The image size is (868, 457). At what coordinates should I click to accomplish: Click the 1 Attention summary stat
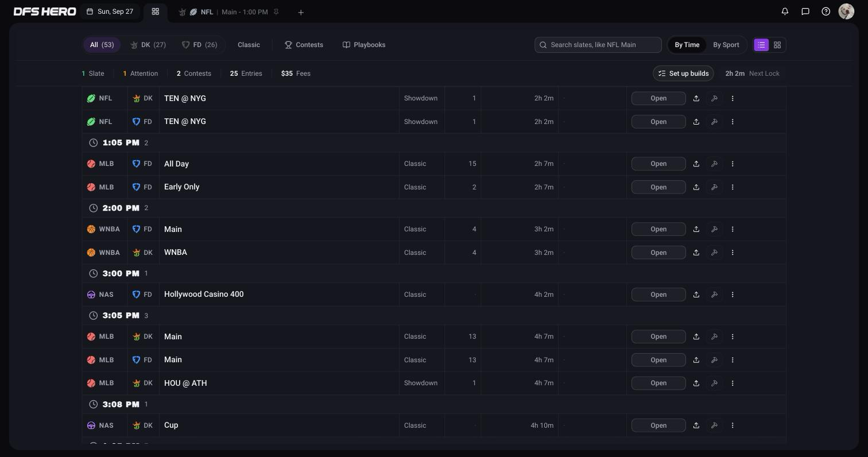click(x=141, y=73)
